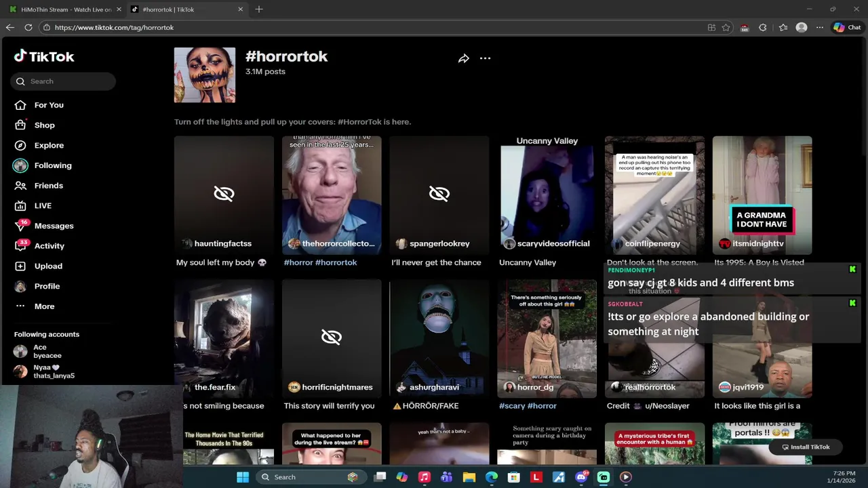This screenshot has height=488, width=868.
Task: Open the TikTok logo home link
Action: pos(44,56)
